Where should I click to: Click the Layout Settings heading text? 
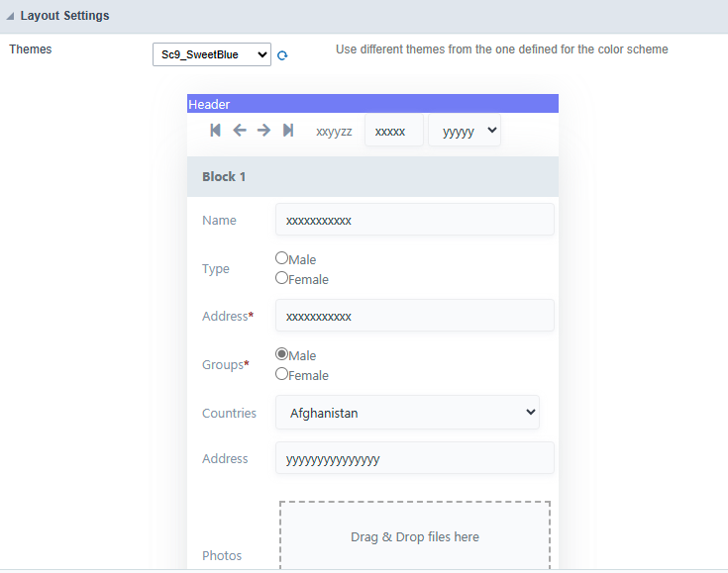tap(64, 16)
